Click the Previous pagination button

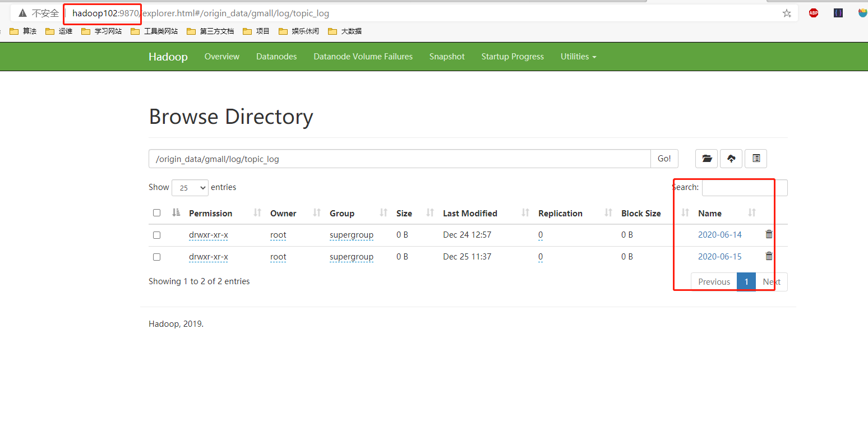click(x=714, y=282)
